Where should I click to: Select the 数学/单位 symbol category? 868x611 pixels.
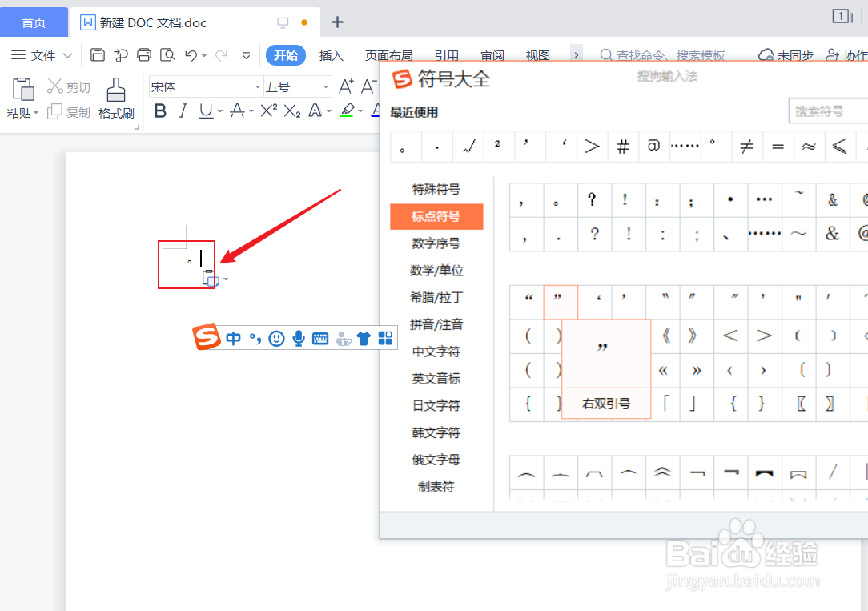pos(436,270)
